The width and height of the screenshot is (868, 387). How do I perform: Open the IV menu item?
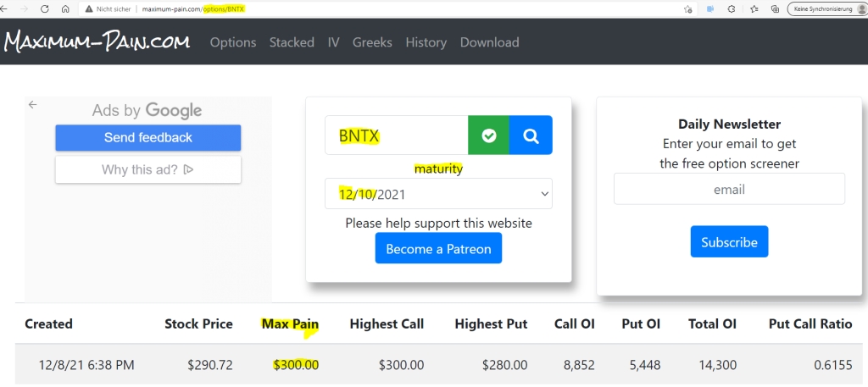(x=333, y=42)
